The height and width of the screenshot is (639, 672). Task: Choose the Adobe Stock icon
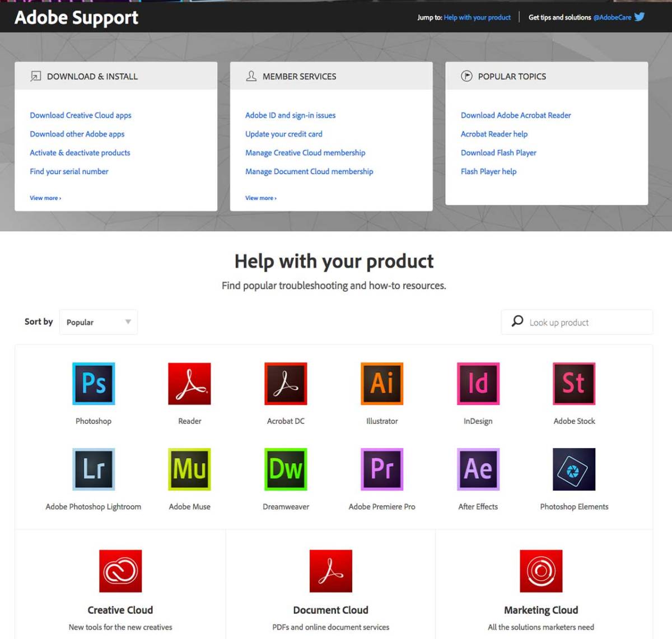click(574, 384)
